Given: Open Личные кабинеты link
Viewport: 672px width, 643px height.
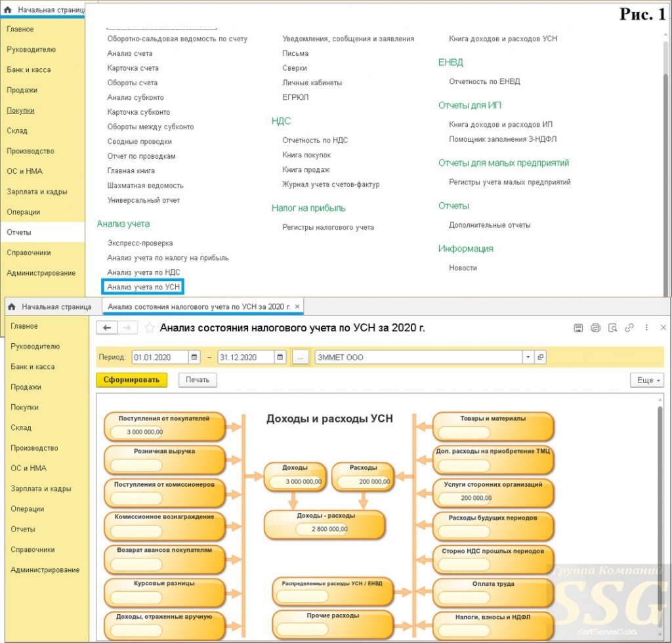Looking at the screenshot, I should click(312, 83).
